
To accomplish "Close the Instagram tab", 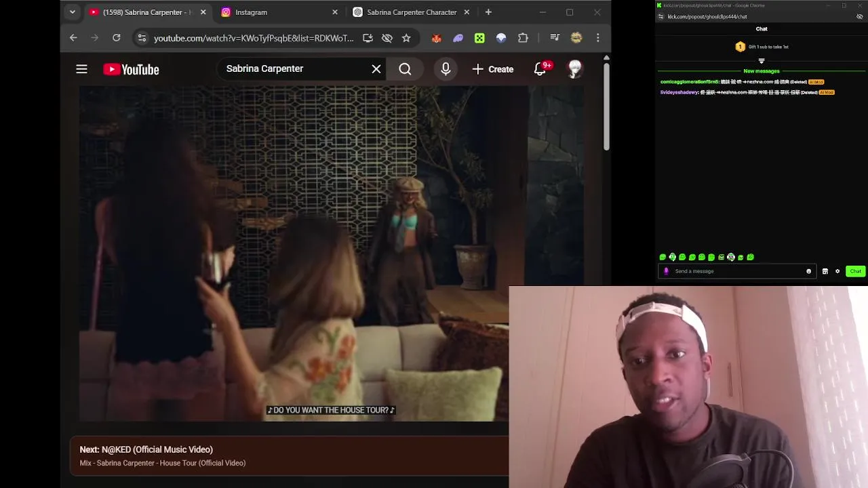I will coord(335,12).
